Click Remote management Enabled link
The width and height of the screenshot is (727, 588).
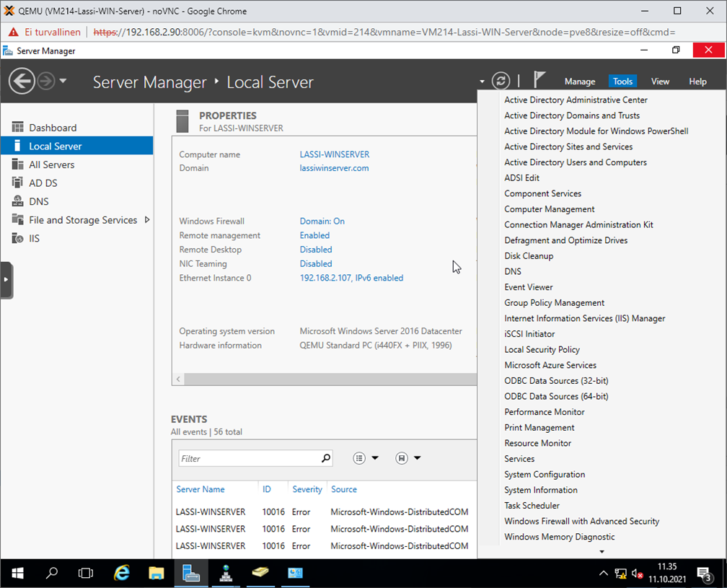pos(314,236)
